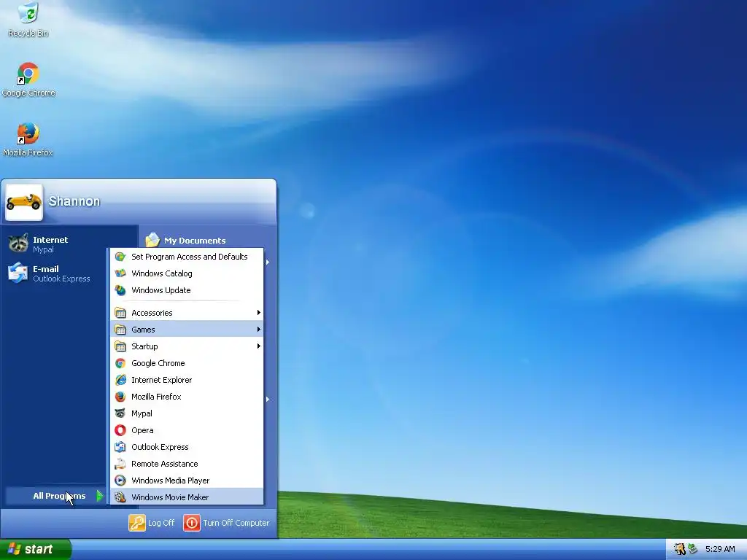The width and height of the screenshot is (747, 560).
Task: Open My Documents text link
Action: click(x=195, y=241)
